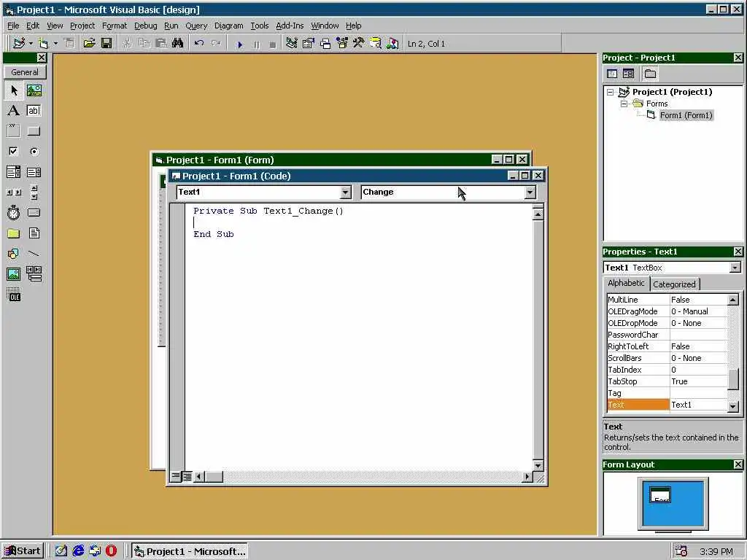Switch to Full Module View in code window
747x560 pixels.
pos(187,476)
